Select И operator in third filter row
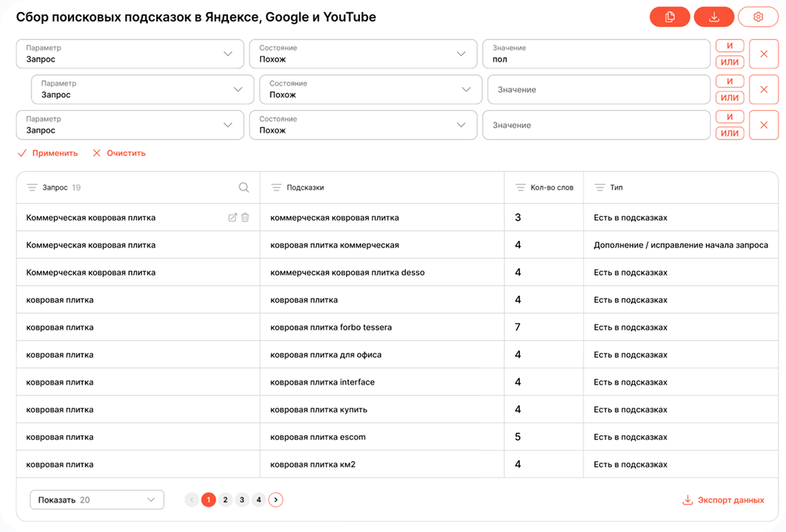786x532 pixels. [729, 117]
